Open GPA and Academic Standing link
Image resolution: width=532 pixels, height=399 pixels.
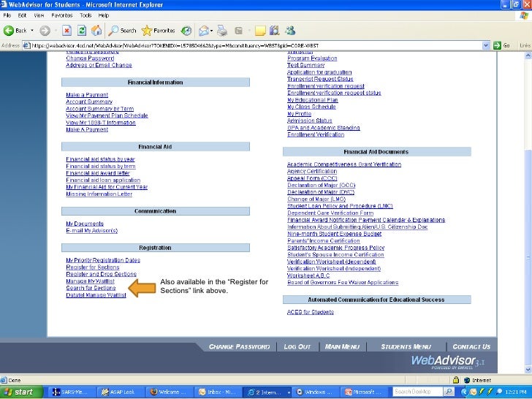(323, 128)
